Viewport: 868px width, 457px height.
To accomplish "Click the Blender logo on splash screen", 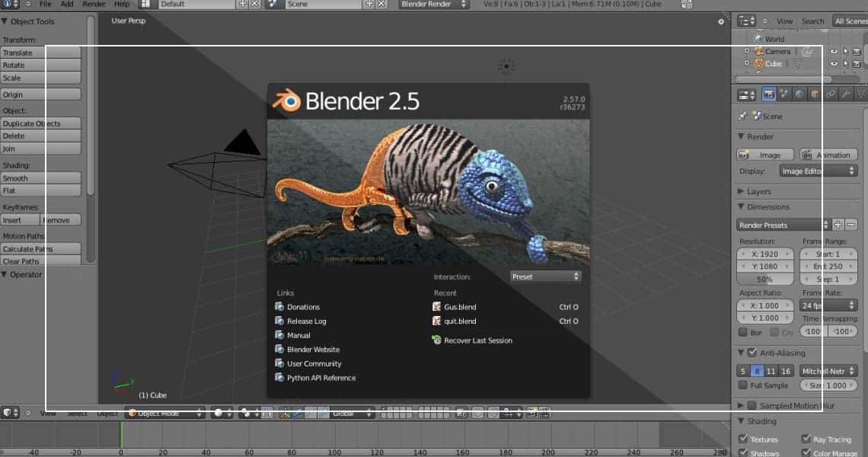I will (x=287, y=101).
